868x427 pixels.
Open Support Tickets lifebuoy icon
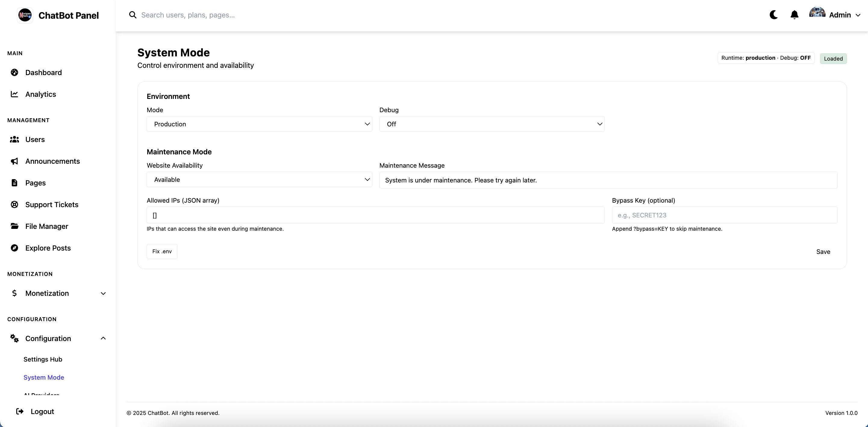click(14, 204)
